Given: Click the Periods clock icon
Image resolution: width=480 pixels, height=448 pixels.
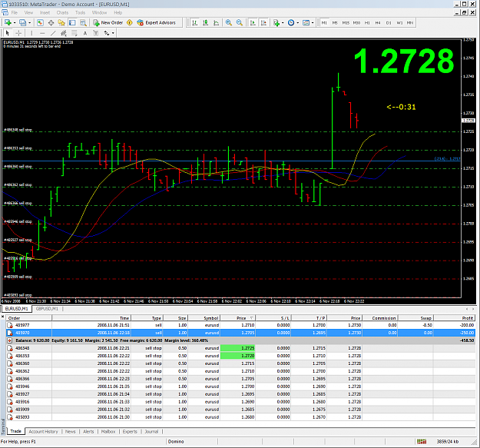Looking at the screenshot, I should point(291,22).
